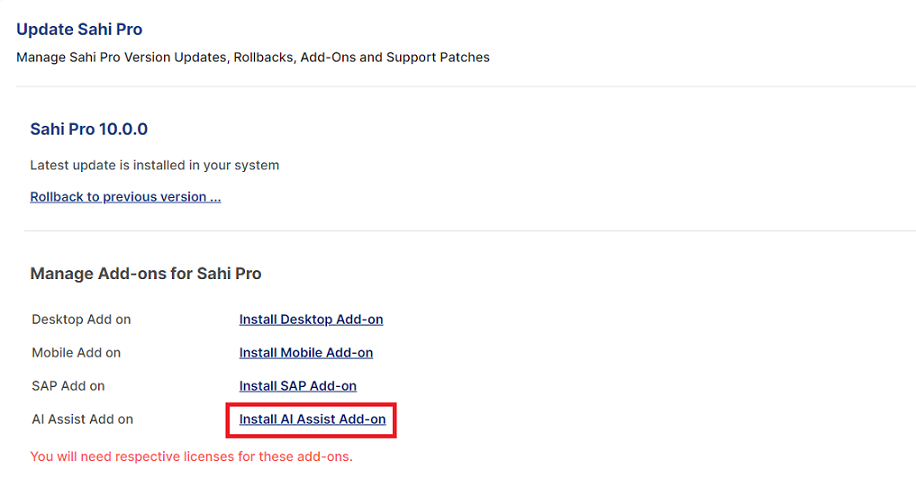Viewport: 916px width, 478px height.
Task: Click the Mobile Add on row label
Action: pyautogui.click(x=76, y=353)
